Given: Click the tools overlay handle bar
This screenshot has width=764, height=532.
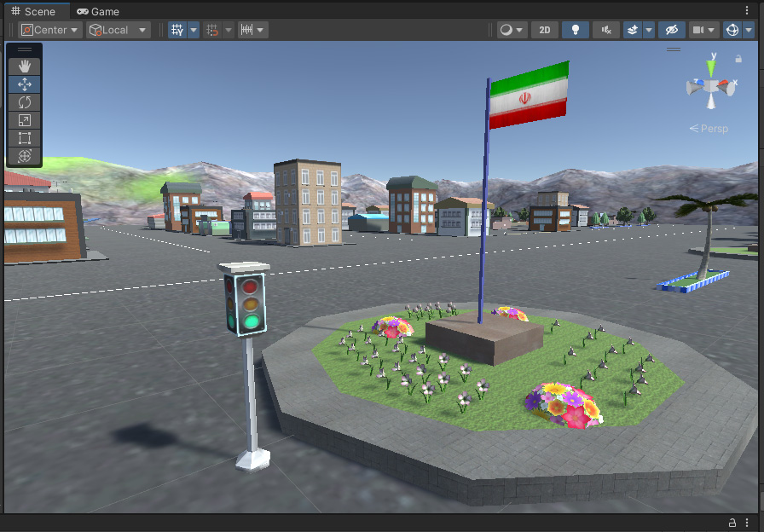Looking at the screenshot, I should (x=25, y=49).
